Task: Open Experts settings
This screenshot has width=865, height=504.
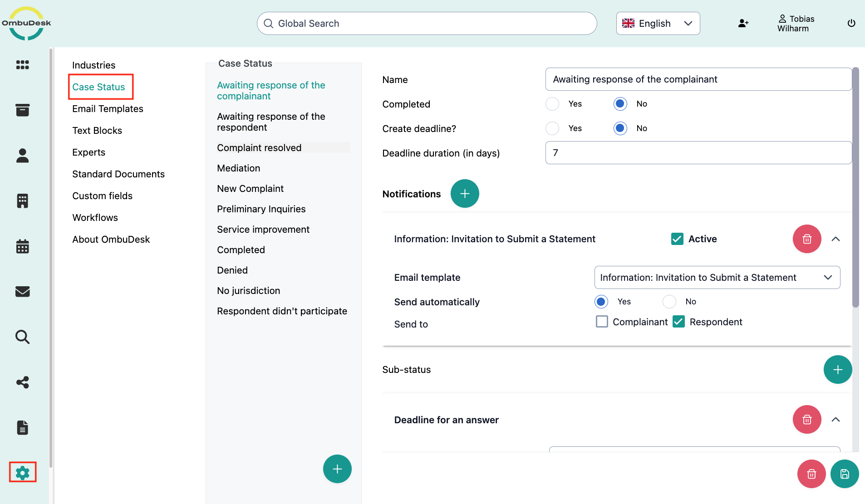Action: [88, 152]
